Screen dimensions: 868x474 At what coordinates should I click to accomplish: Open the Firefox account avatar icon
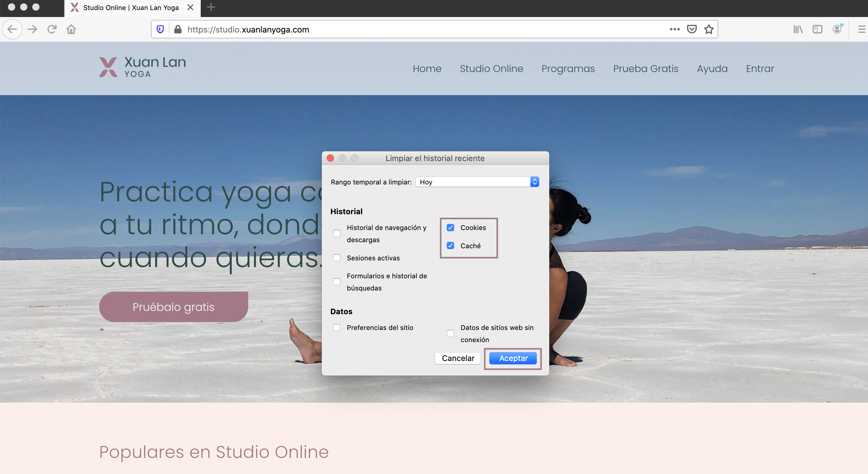tap(837, 29)
